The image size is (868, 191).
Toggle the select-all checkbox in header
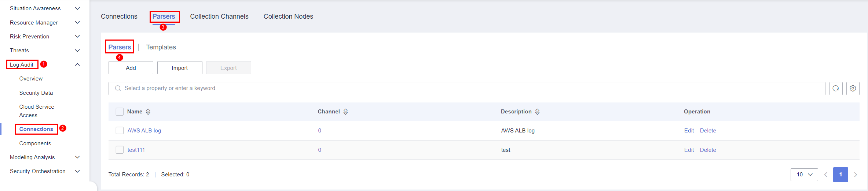point(120,112)
